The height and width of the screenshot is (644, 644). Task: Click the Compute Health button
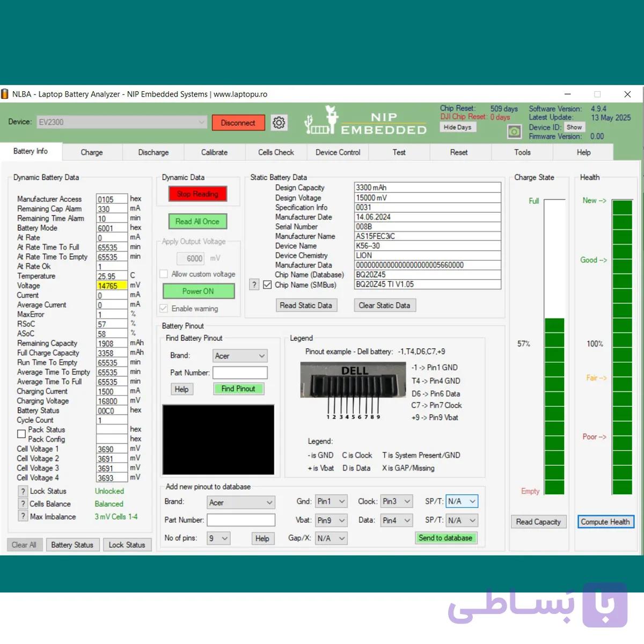605,522
